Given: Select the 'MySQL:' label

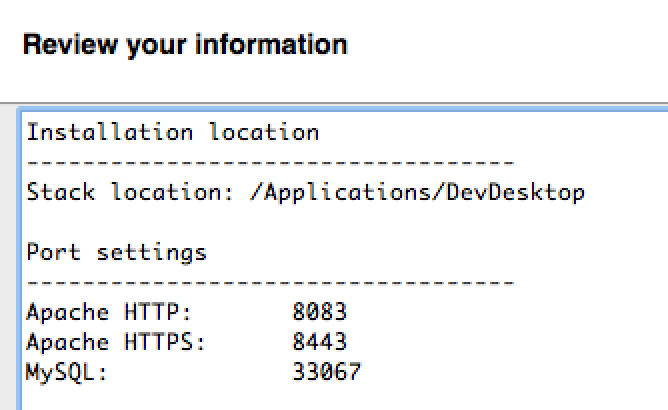Looking at the screenshot, I should pyautogui.click(x=67, y=372).
